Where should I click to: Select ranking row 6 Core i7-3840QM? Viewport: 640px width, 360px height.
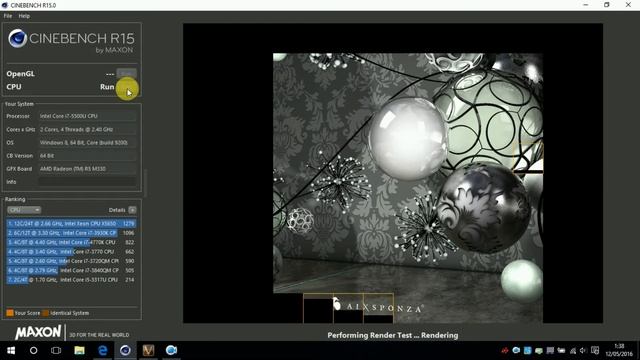[x=71, y=270]
